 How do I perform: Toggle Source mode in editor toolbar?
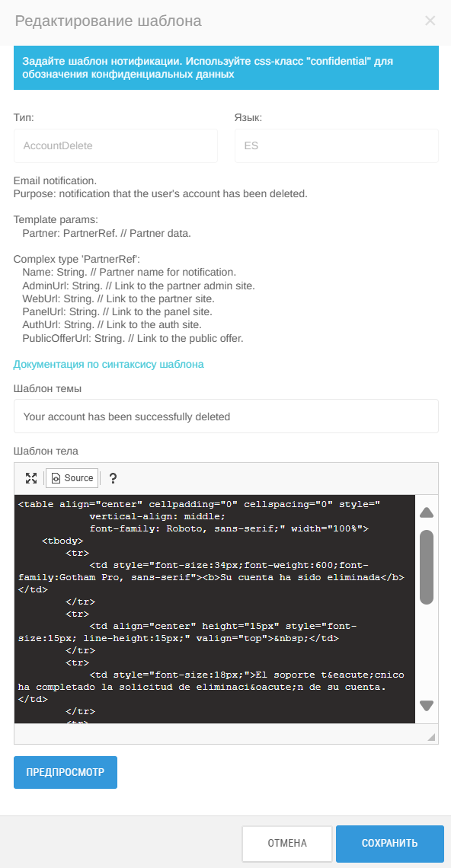click(72, 478)
